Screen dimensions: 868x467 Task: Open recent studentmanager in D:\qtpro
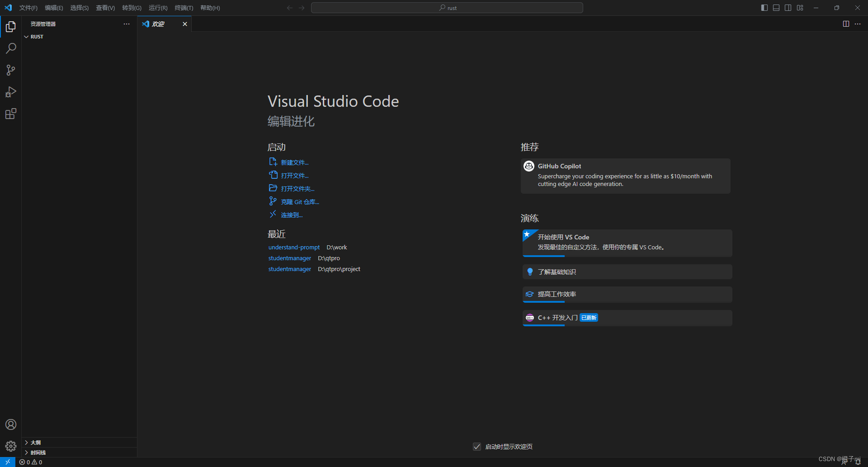pyautogui.click(x=289, y=258)
